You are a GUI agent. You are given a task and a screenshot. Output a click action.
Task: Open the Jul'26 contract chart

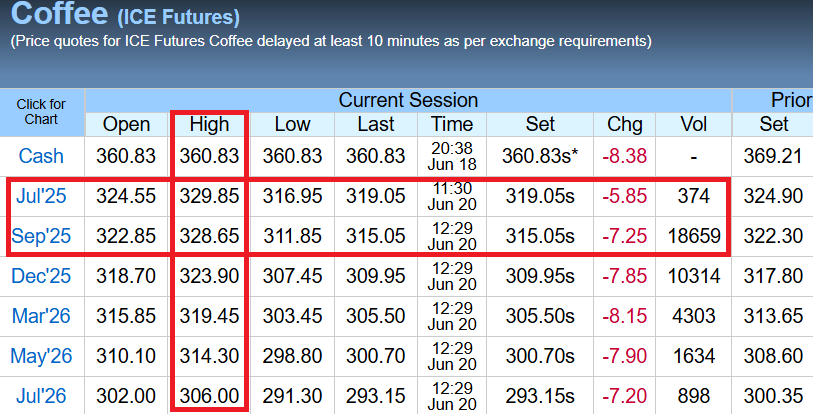(41, 396)
